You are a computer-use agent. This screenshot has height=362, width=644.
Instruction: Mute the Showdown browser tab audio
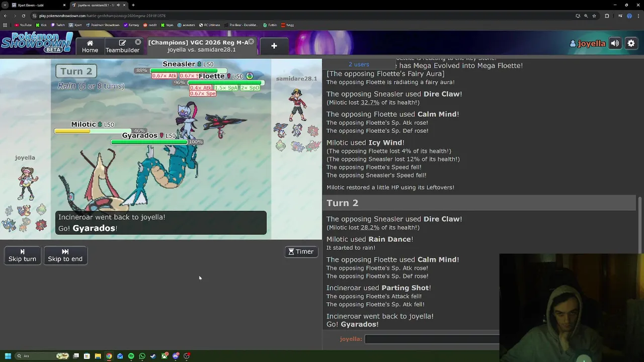point(118,5)
